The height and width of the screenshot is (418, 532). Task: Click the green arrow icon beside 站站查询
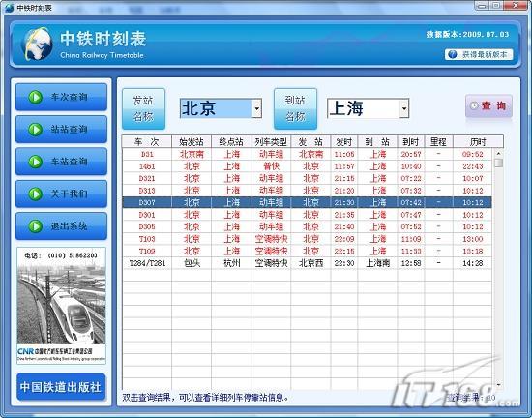point(35,130)
